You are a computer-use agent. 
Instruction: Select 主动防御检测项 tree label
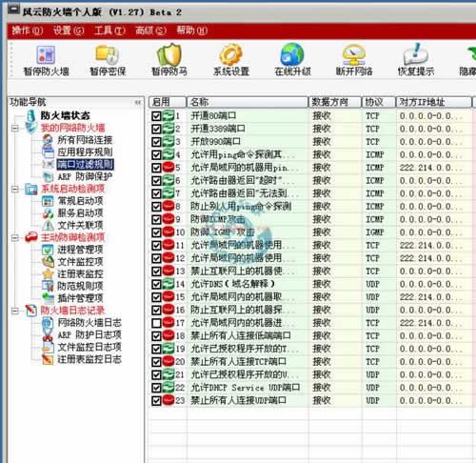click(72, 237)
